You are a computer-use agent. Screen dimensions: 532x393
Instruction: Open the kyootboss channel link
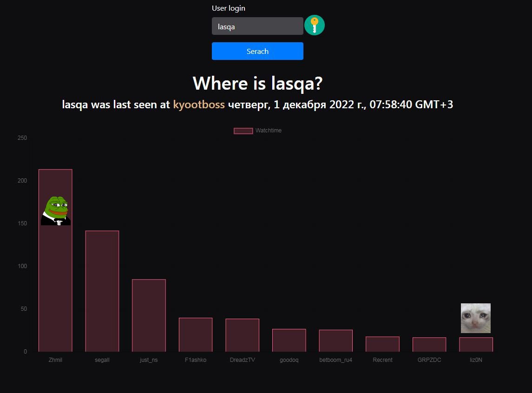199,105
